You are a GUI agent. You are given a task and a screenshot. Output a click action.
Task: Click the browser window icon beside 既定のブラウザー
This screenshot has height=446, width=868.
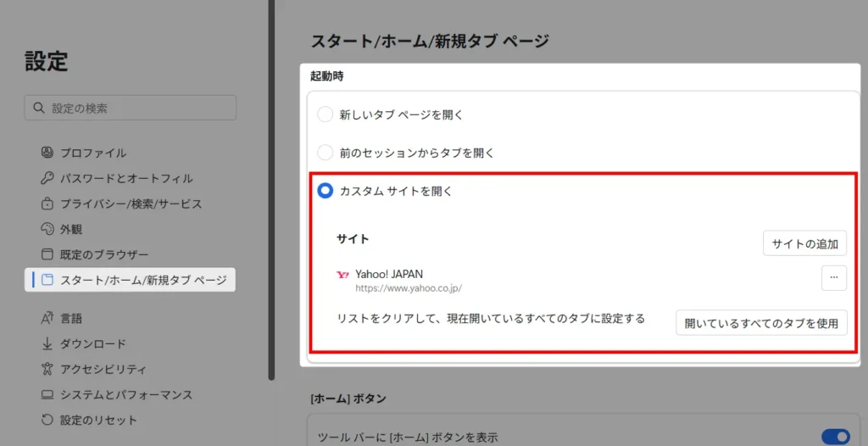pyautogui.click(x=47, y=254)
